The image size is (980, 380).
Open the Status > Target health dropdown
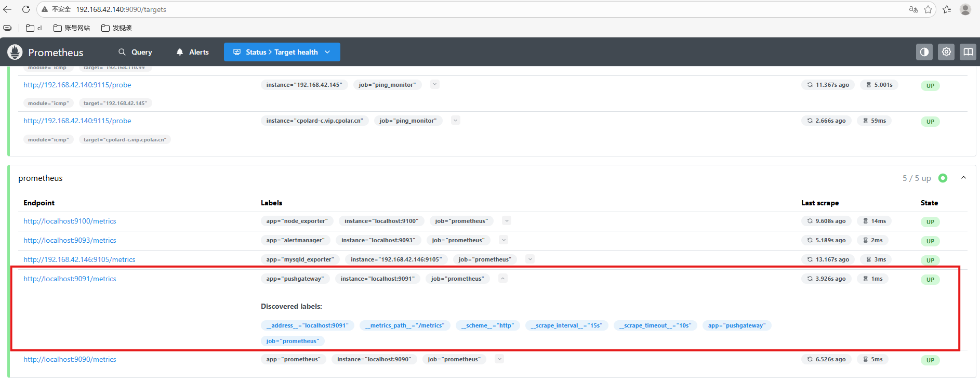click(282, 52)
